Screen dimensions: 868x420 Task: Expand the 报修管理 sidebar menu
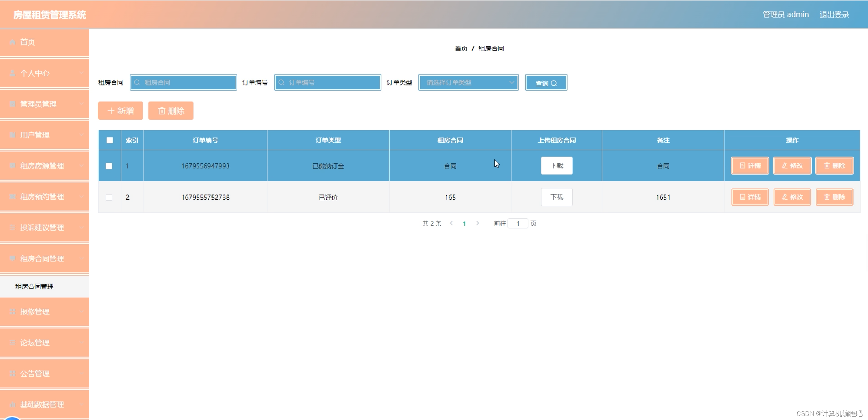pos(44,312)
